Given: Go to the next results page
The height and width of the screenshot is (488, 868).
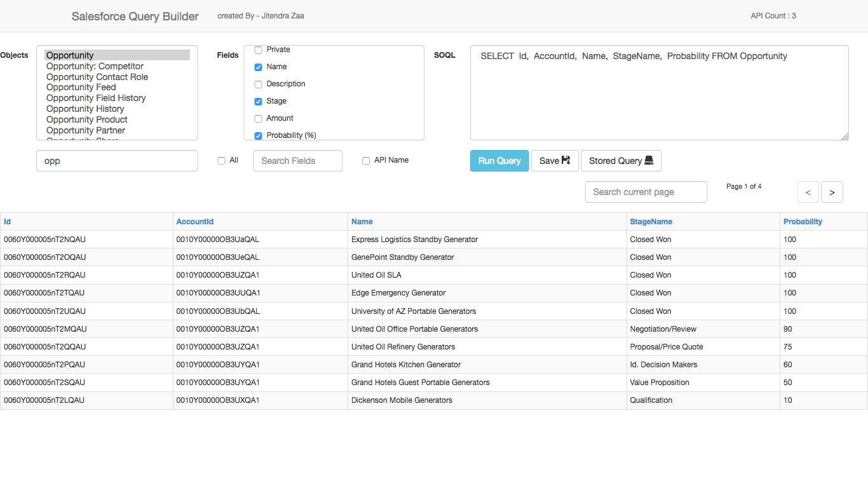Looking at the screenshot, I should [832, 192].
